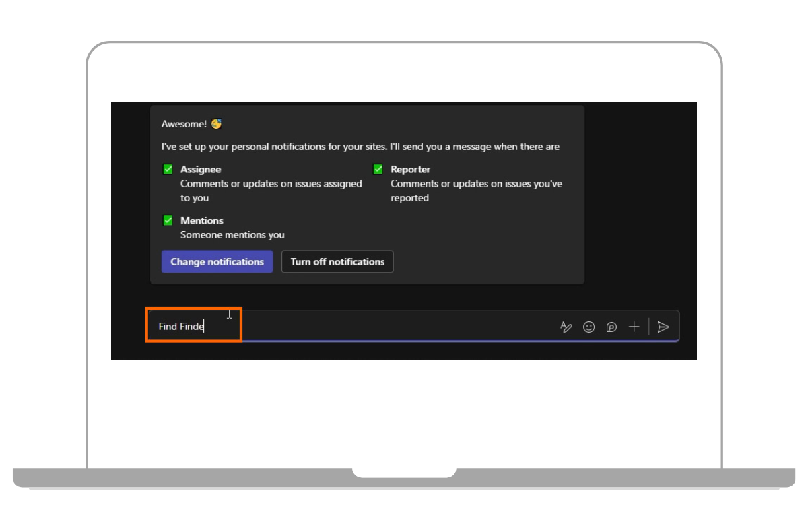Click the bold Reporter label text
The height and width of the screenshot is (532, 808).
[410, 170]
